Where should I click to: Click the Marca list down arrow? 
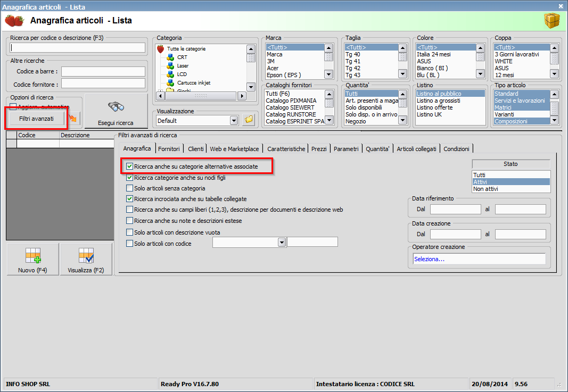[x=328, y=74]
